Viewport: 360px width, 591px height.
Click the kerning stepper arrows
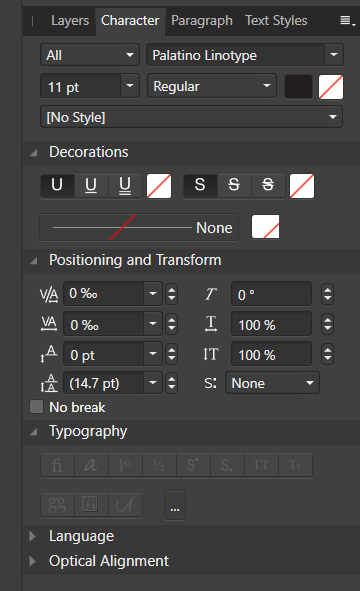(x=172, y=294)
